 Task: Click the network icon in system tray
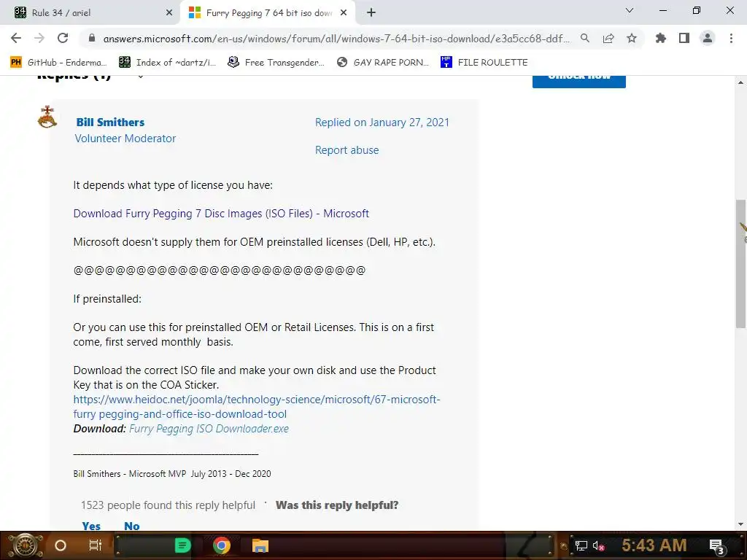(581, 545)
